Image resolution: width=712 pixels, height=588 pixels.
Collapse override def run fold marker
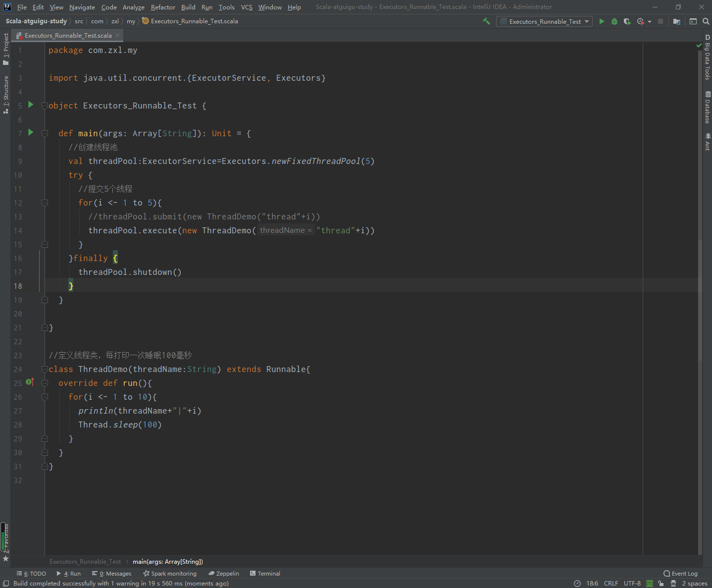click(45, 383)
